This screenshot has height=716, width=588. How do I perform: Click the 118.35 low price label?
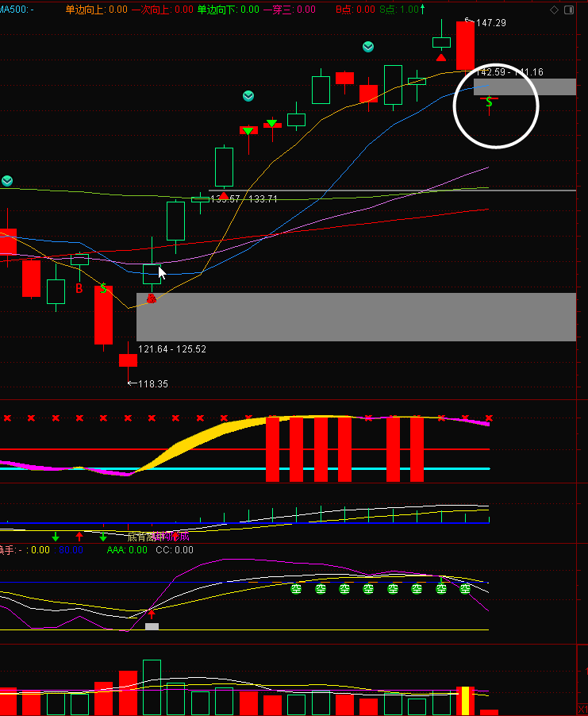pyautogui.click(x=152, y=383)
